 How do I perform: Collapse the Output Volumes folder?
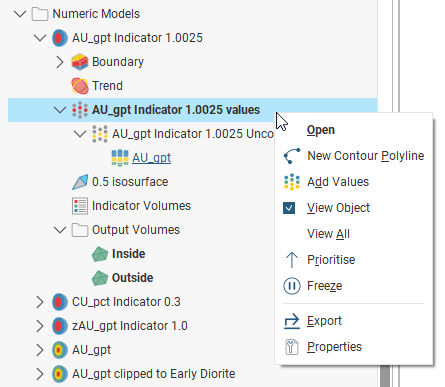(x=60, y=230)
